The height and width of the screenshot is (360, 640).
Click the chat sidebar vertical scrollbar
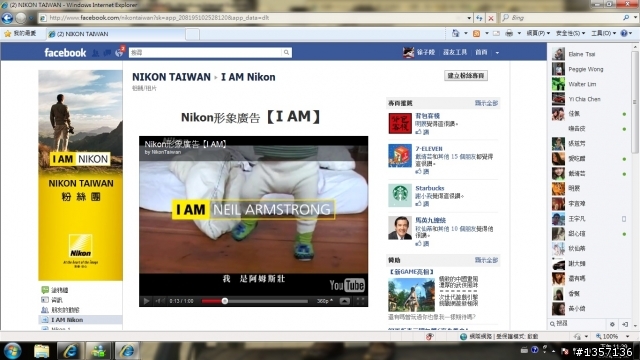click(x=635, y=102)
